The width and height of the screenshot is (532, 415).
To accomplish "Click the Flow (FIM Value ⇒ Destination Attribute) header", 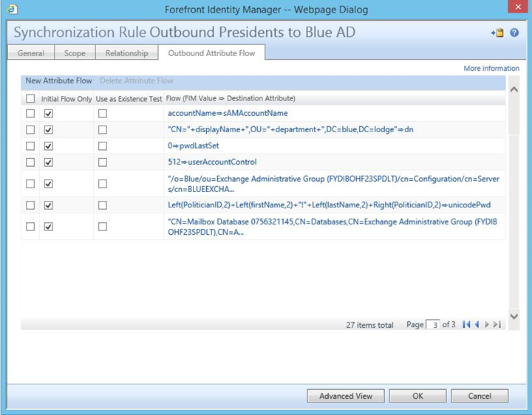I will point(231,99).
